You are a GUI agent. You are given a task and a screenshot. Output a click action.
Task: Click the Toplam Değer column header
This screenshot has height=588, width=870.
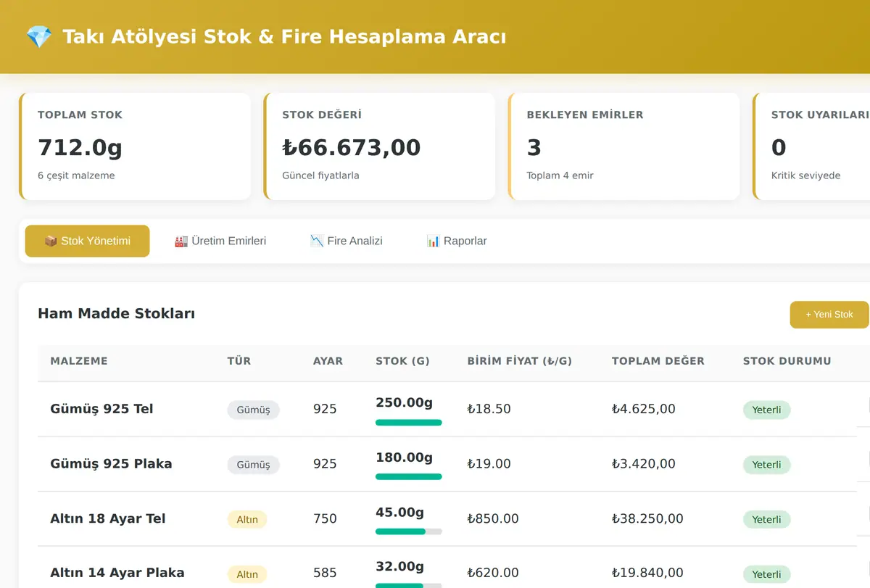click(658, 361)
